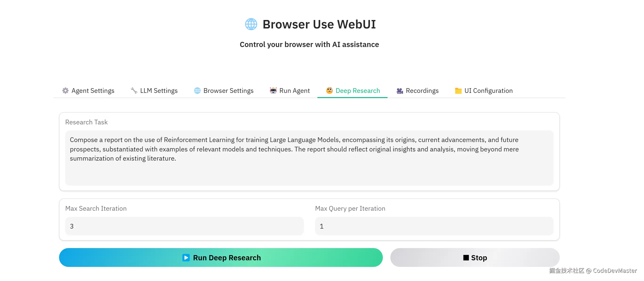Viewport: 644px width, 281px height.
Task: Click the camera icon on Recordings
Action: [400, 91]
